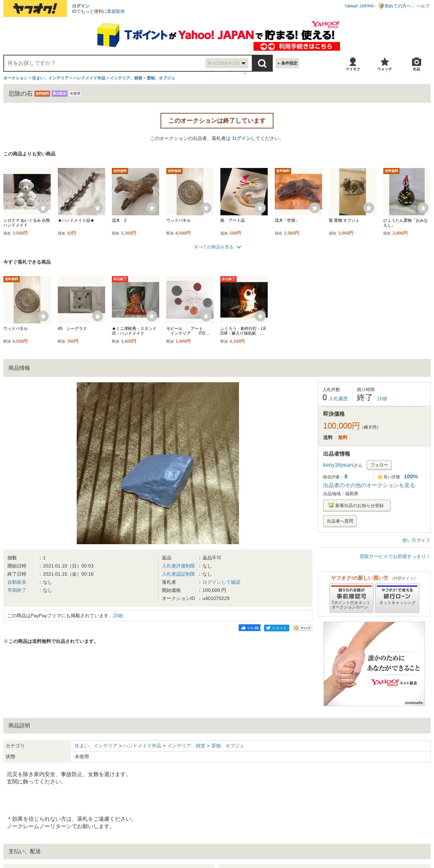Click the mixi チェック button
The width and height of the screenshot is (434, 868).
(x=302, y=628)
